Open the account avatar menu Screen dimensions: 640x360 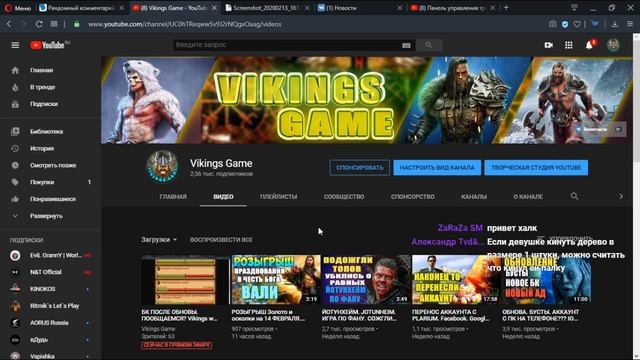pos(613,45)
